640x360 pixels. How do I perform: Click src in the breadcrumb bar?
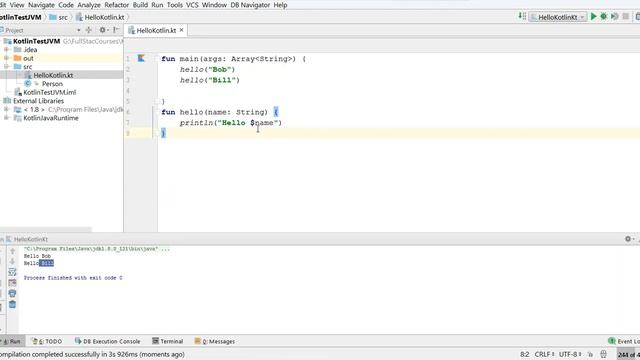pos(58,17)
